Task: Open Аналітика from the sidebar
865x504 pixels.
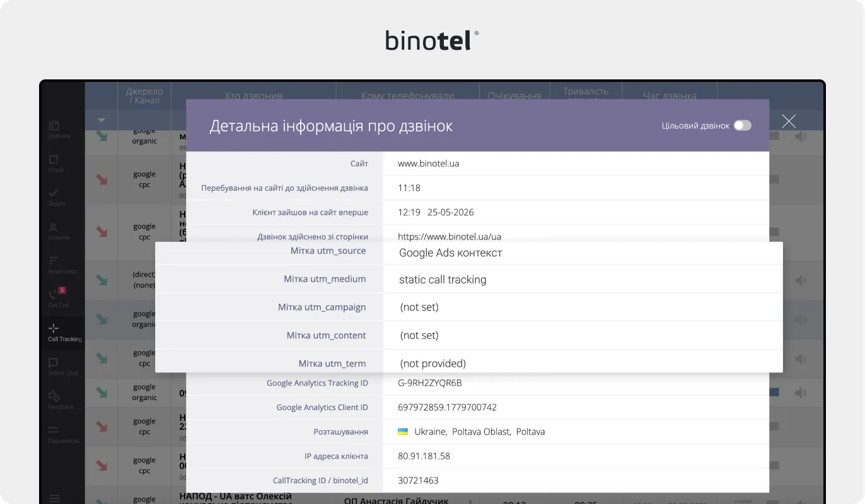Action: (x=62, y=265)
